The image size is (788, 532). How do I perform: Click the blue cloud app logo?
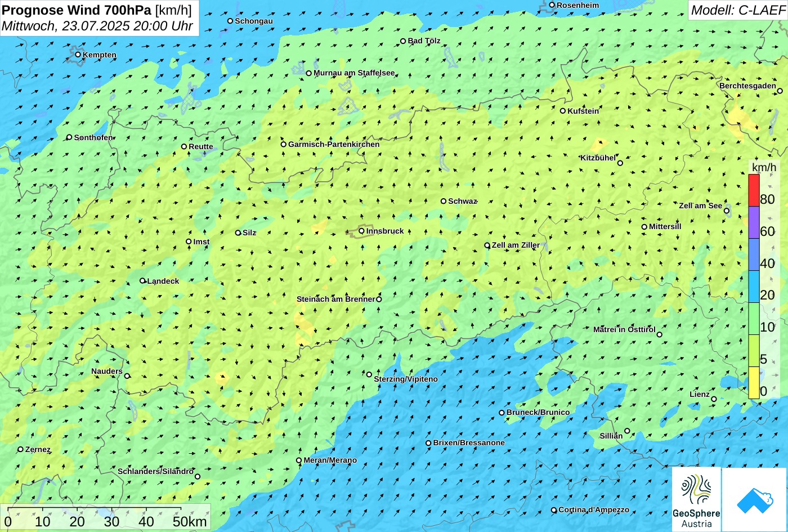pyautogui.click(x=755, y=499)
